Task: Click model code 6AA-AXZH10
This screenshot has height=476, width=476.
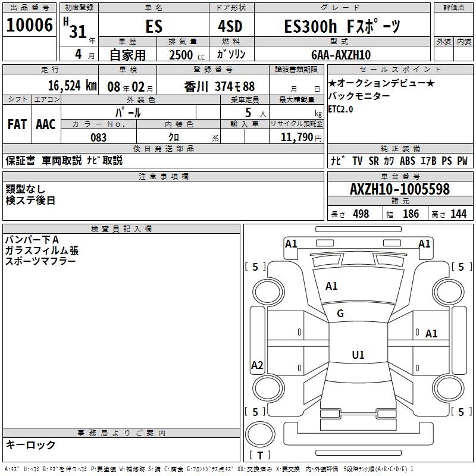Action: (341, 55)
